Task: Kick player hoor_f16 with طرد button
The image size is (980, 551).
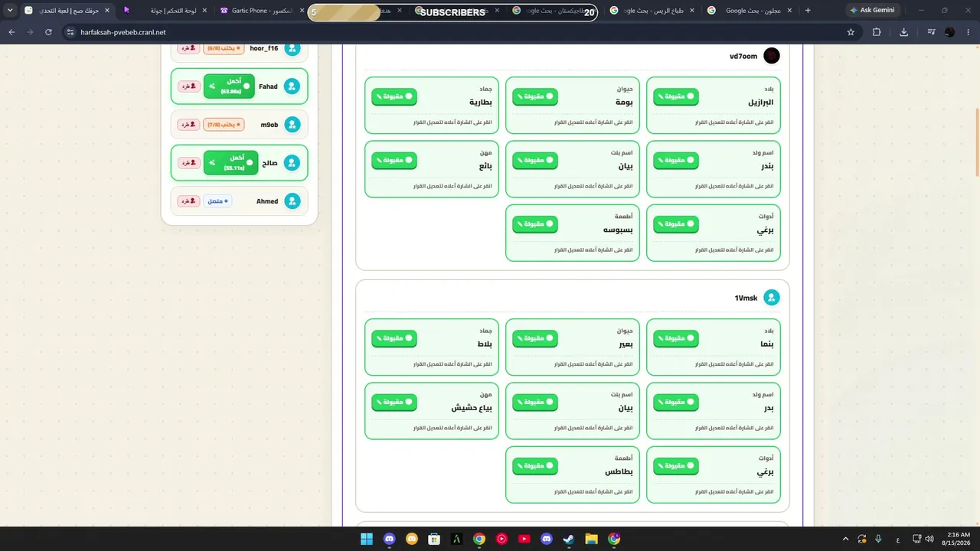Action: click(188, 48)
